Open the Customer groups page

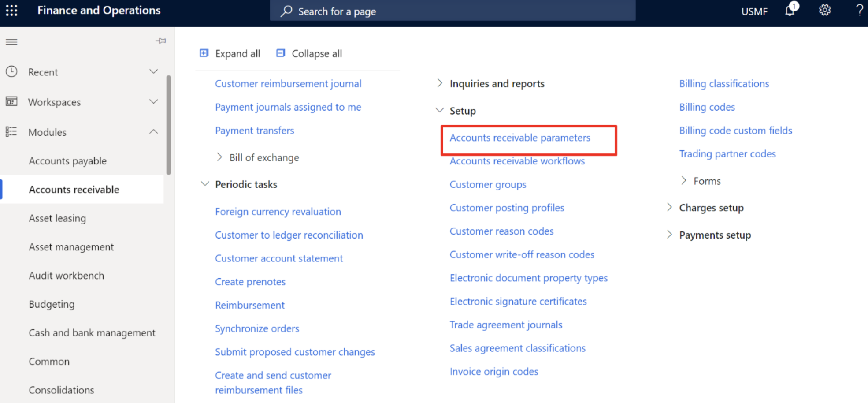(x=488, y=184)
